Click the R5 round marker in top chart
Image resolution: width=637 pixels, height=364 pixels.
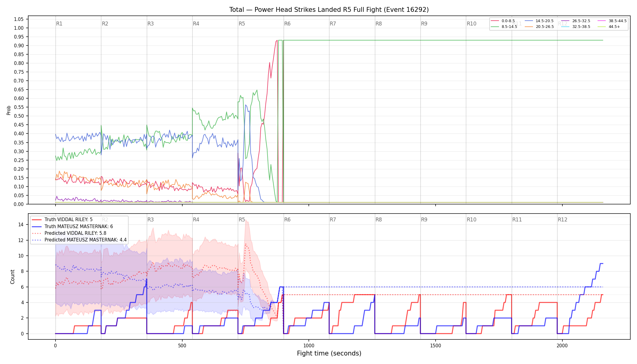242,24
